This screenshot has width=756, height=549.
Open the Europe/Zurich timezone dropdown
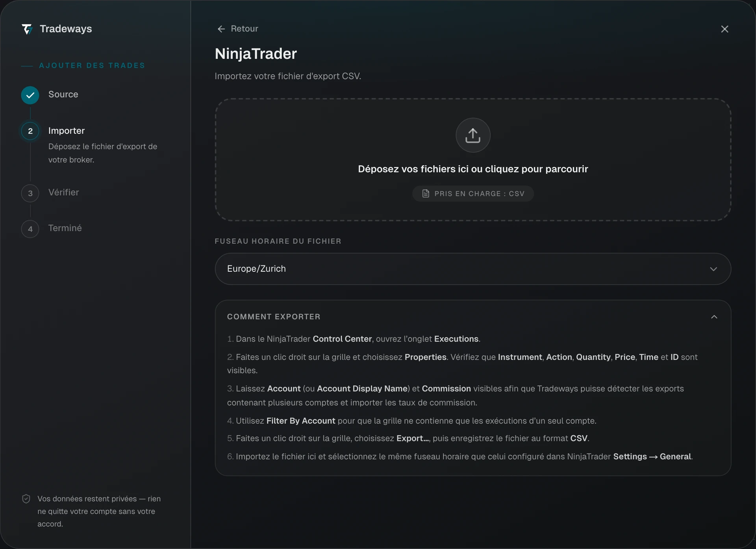click(x=473, y=269)
